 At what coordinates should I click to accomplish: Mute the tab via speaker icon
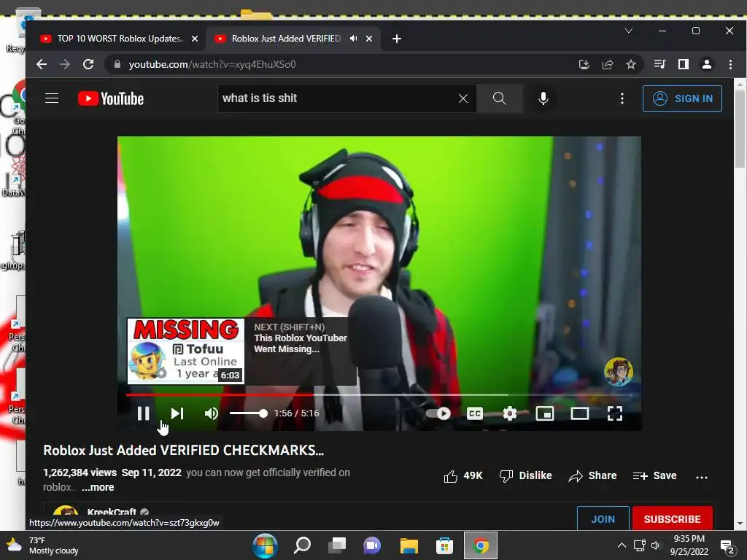354,39
